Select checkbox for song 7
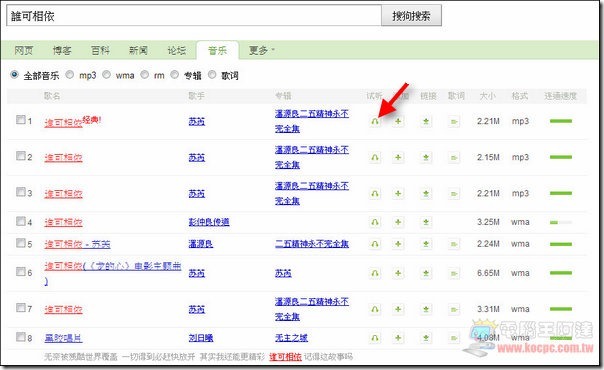 pos(21,308)
